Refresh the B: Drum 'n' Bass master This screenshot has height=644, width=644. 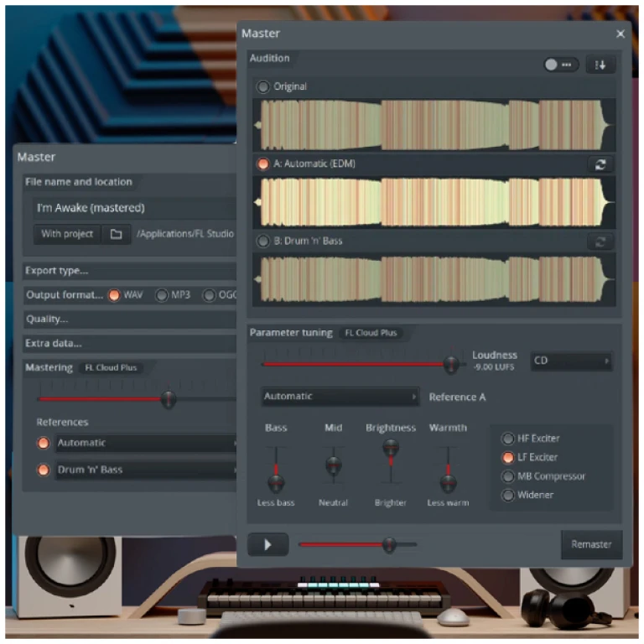coord(600,241)
